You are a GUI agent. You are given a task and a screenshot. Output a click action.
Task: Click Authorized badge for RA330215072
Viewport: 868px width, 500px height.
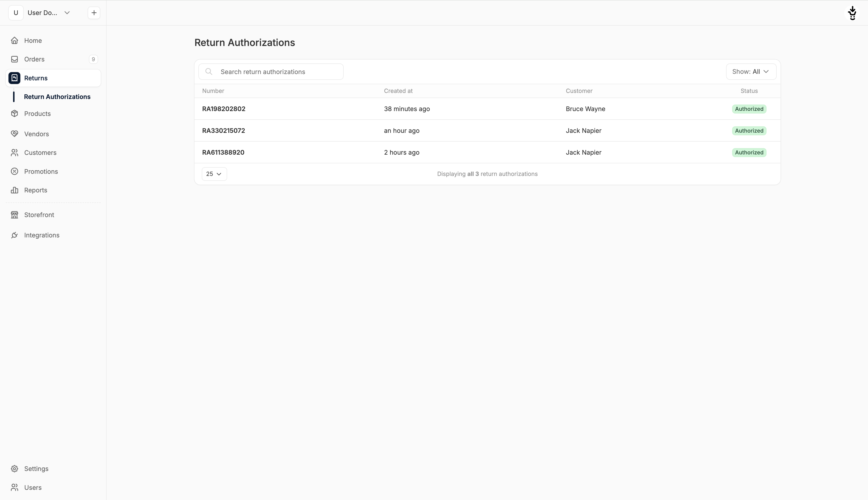click(749, 131)
